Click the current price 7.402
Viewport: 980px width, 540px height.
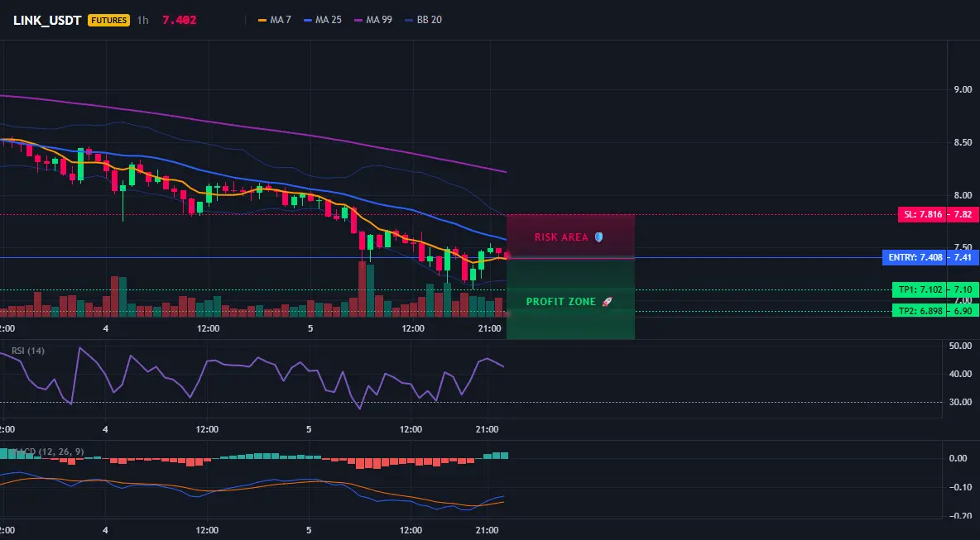pos(180,20)
